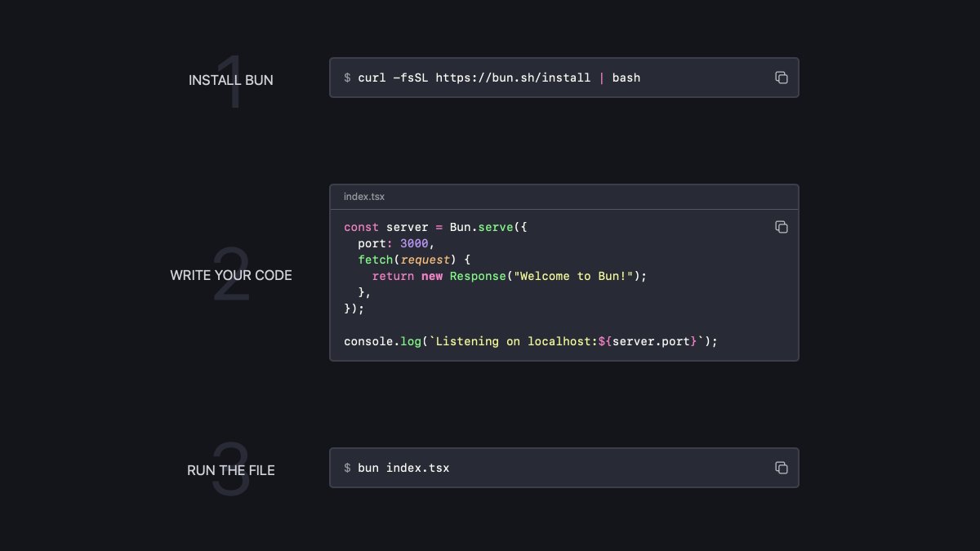The width and height of the screenshot is (980, 551).
Task: Click the 'WRITE YOUR CODE' step heading
Action: [x=231, y=275]
